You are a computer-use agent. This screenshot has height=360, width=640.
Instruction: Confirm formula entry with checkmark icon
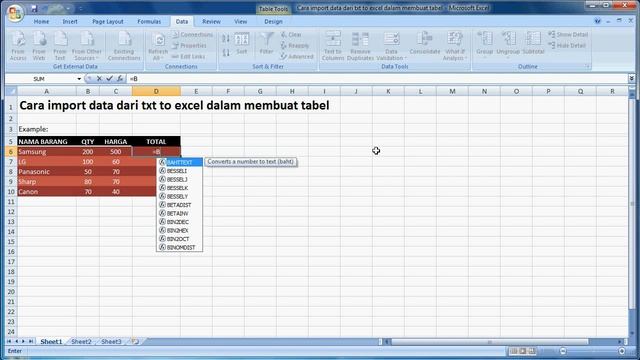click(x=109, y=79)
